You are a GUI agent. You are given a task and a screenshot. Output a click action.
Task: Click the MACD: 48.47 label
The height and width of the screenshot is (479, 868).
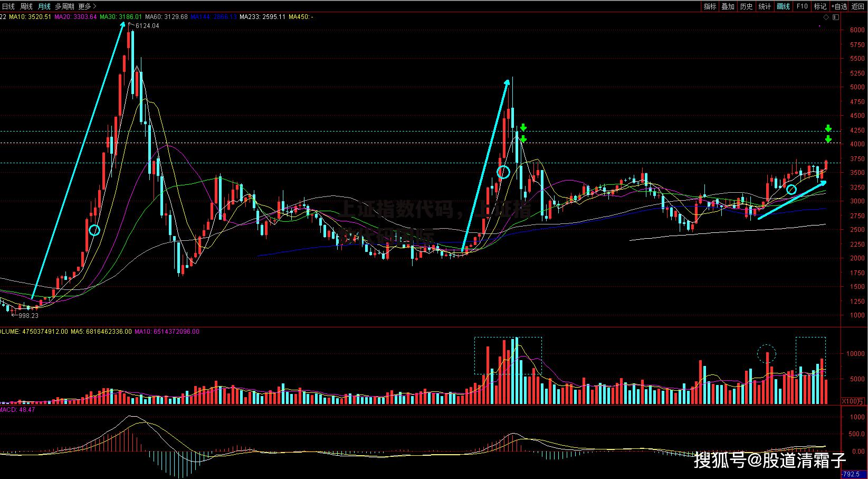pyautogui.click(x=17, y=410)
